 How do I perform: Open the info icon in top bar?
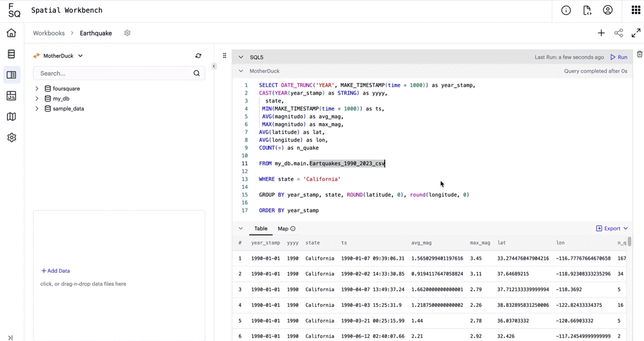566,10
